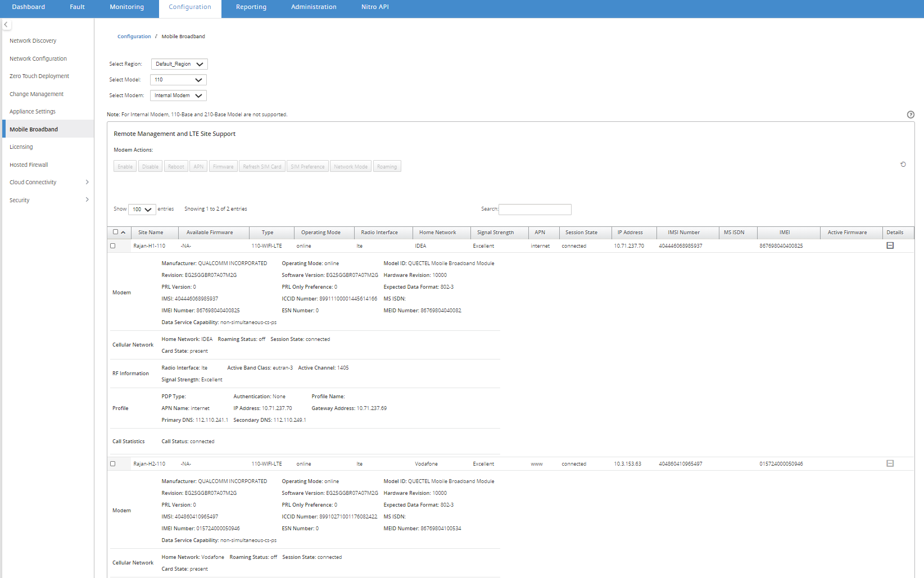Viewport: 924px width, 578px height.
Task: Sort table using the header arrow icon
Action: 123,233
